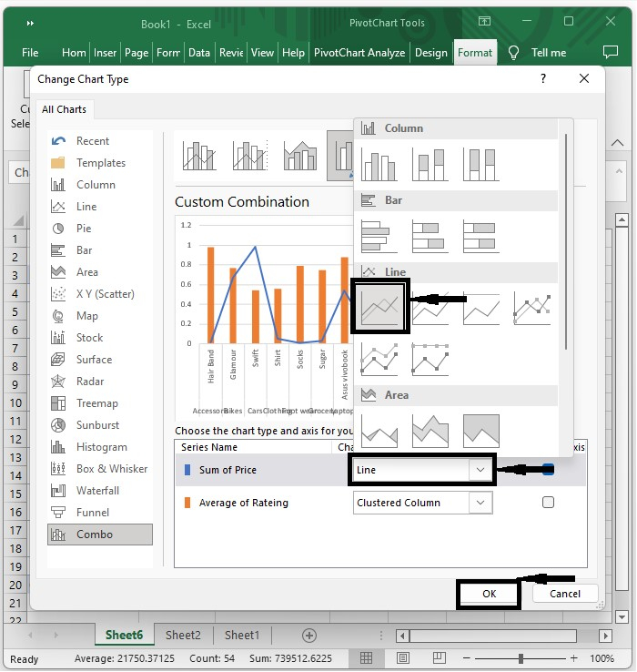Add a new sheet with plus icon
Viewport: 637px width, 672px height.
309,636
